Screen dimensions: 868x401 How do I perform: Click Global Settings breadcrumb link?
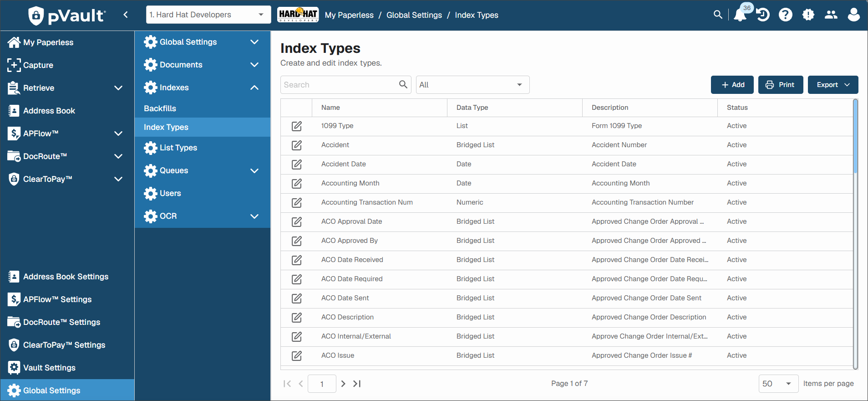coord(414,15)
